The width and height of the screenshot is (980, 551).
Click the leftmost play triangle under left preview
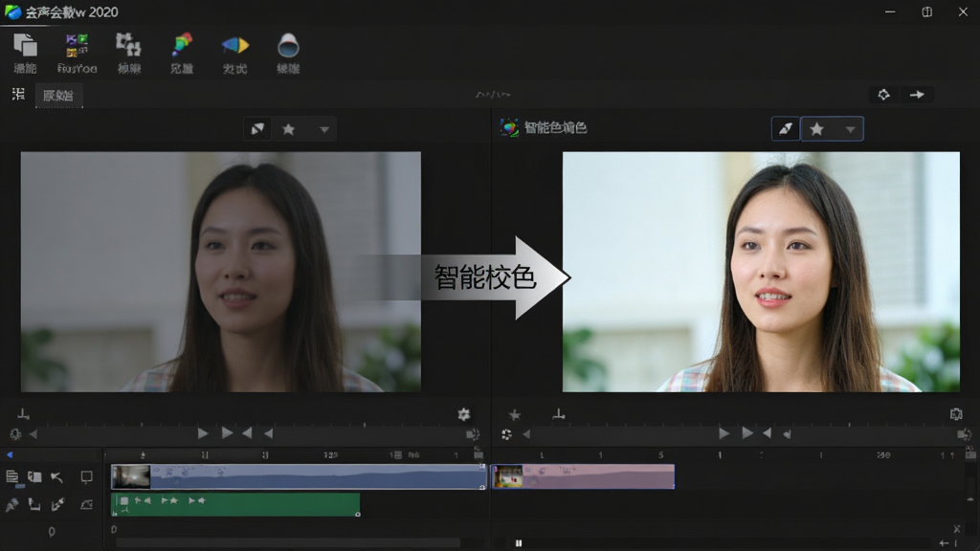tap(203, 433)
